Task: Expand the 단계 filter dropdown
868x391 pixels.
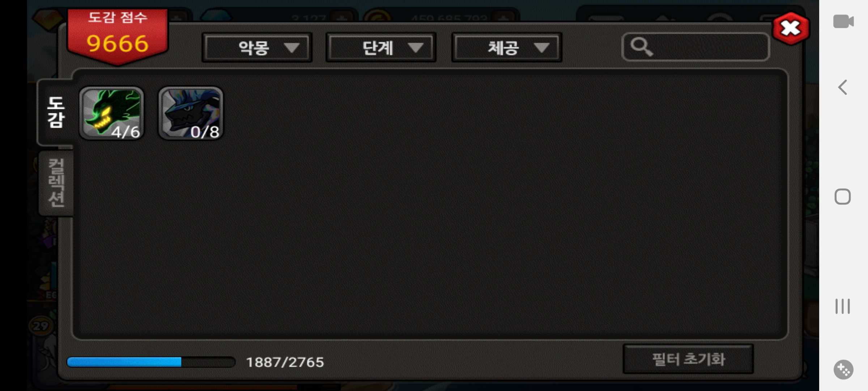Action: 381,47
